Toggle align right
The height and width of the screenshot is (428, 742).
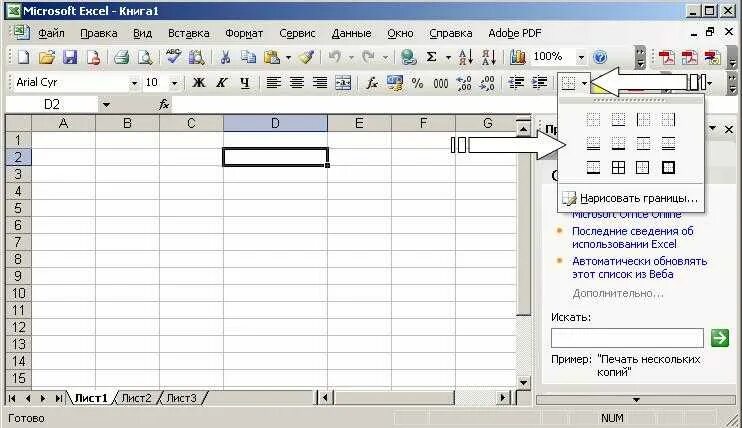pos(320,83)
